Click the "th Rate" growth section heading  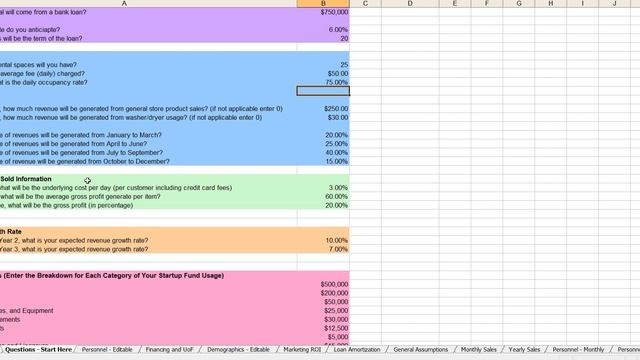click(11, 232)
